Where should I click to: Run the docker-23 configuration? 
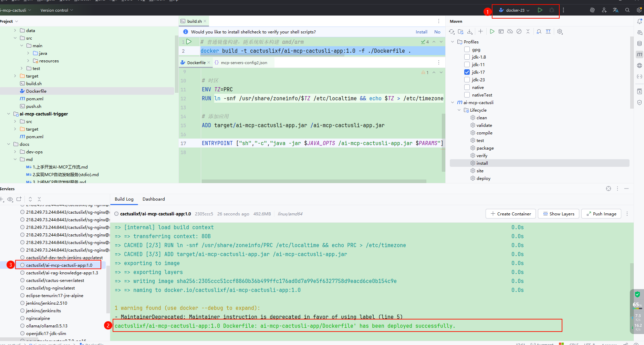(540, 10)
